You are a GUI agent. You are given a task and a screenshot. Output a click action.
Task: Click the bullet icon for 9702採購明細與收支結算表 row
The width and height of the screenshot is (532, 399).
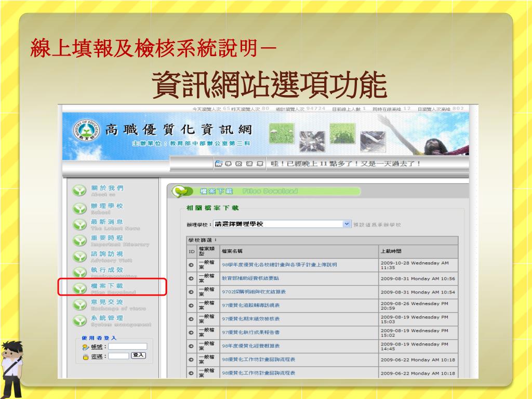pyautogui.click(x=191, y=292)
